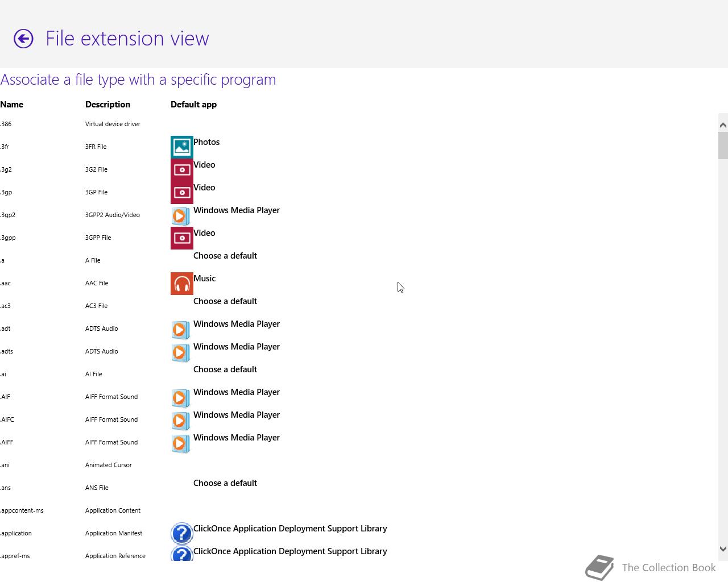Viewport: 728px width, 582px height.
Task: Choose a default app for .a
Action: coord(225,256)
